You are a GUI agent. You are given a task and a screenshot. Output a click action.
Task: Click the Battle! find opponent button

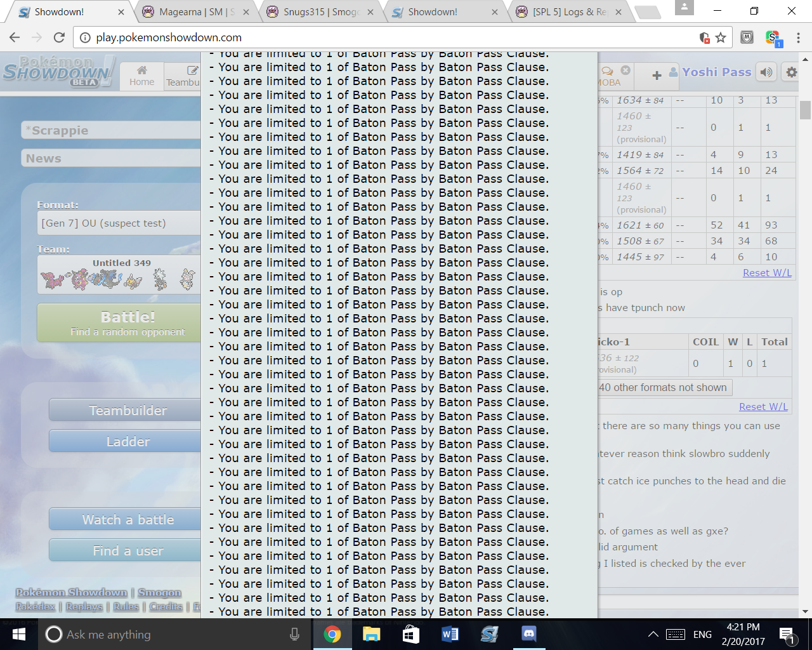119,323
